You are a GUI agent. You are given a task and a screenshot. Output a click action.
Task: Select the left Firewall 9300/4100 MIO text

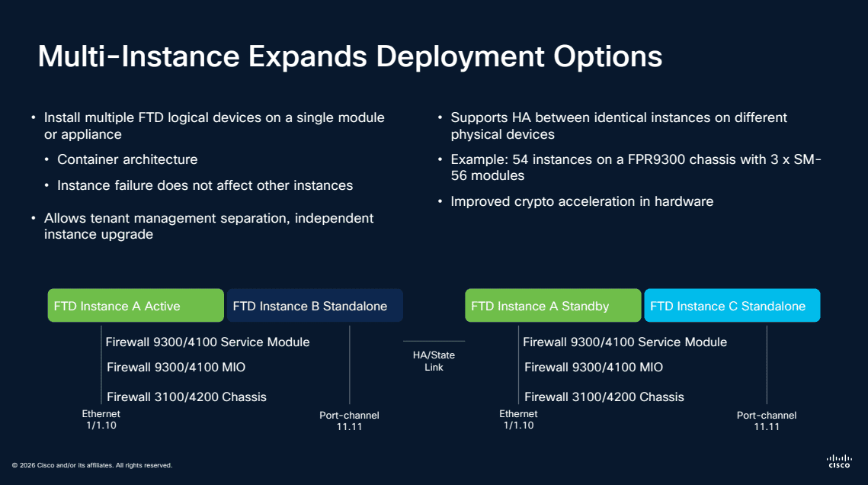[x=176, y=368]
